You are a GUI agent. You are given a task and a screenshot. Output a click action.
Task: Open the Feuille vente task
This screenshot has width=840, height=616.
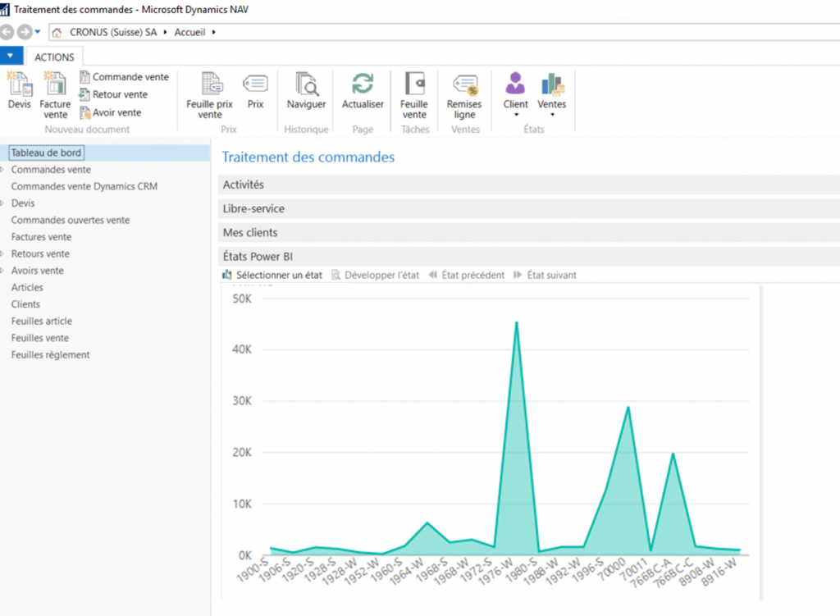coord(414,93)
